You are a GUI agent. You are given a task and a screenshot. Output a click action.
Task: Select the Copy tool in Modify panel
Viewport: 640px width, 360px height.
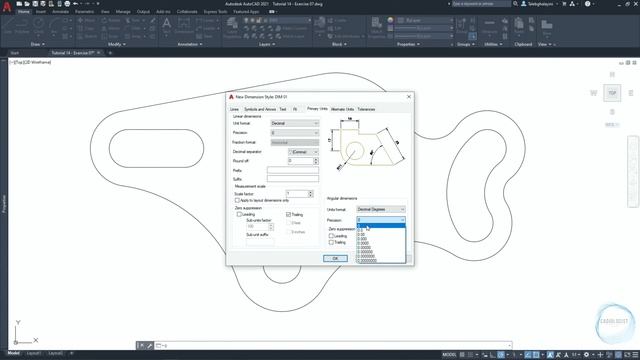pos(87,28)
